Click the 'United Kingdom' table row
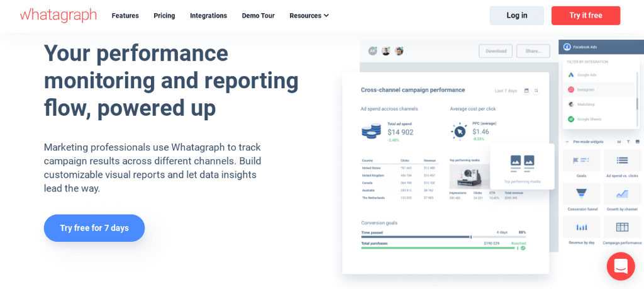644x289 pixels. pos(399,175)
